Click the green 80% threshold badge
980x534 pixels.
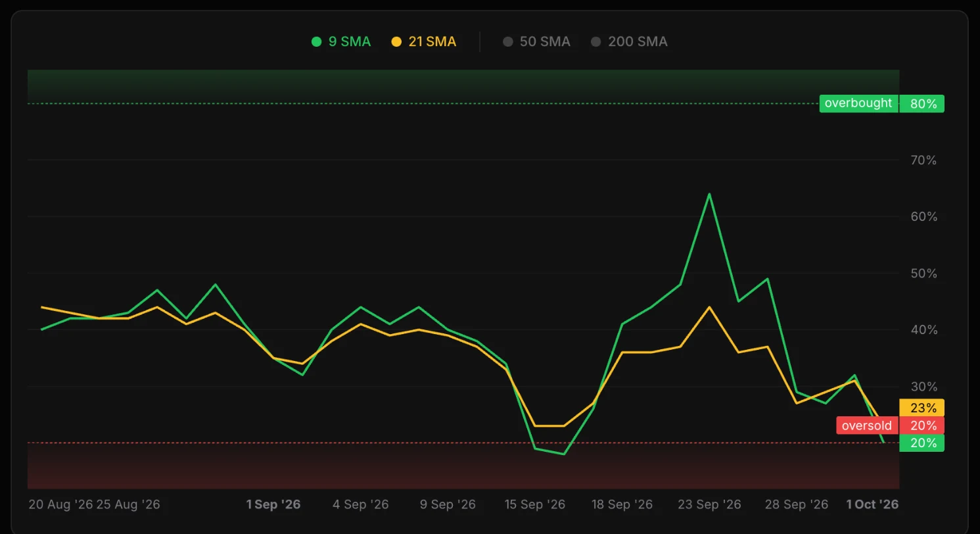(x=922, y=103)
